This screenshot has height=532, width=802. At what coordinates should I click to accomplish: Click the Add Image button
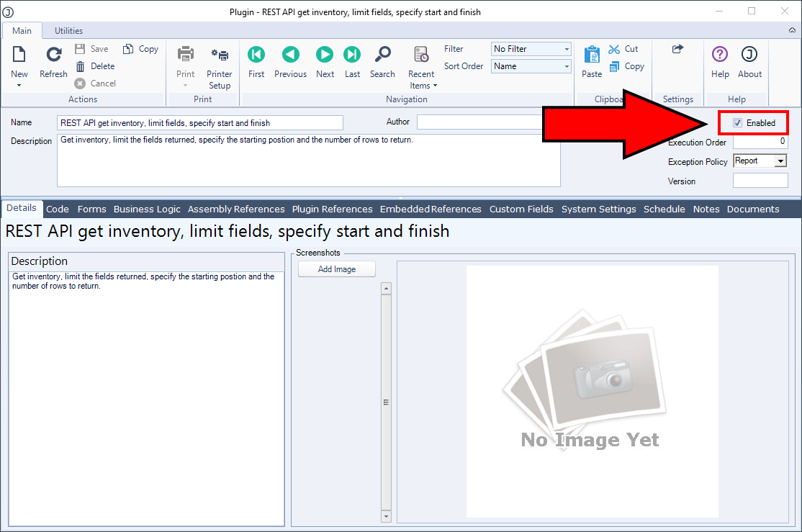tap(337, 269)
